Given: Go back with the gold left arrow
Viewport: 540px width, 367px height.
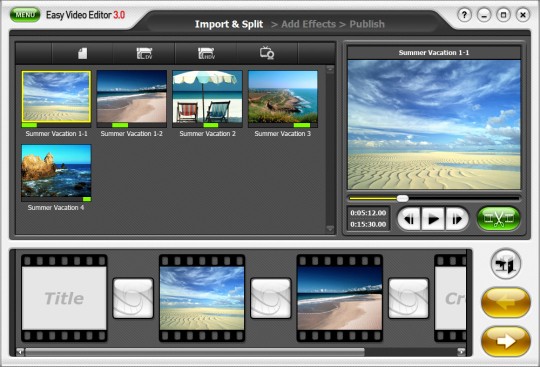Looking at the screenshot, I should (506, 303).
